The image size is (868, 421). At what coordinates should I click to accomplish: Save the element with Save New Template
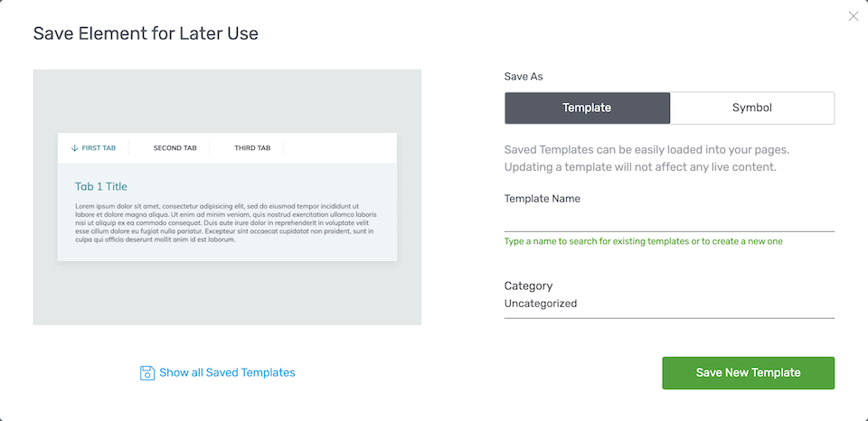[x=749, y=373]
